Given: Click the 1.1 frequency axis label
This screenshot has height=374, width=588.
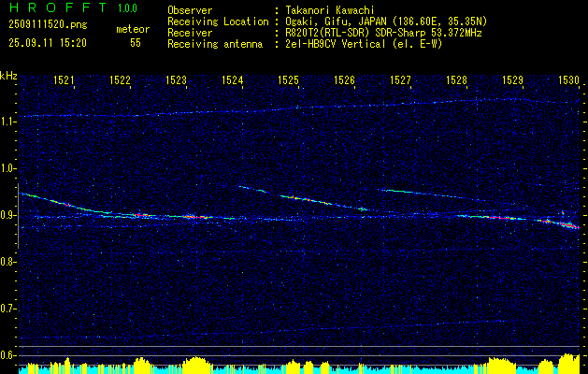Looking at the screenshot, I should coord(6,122).
